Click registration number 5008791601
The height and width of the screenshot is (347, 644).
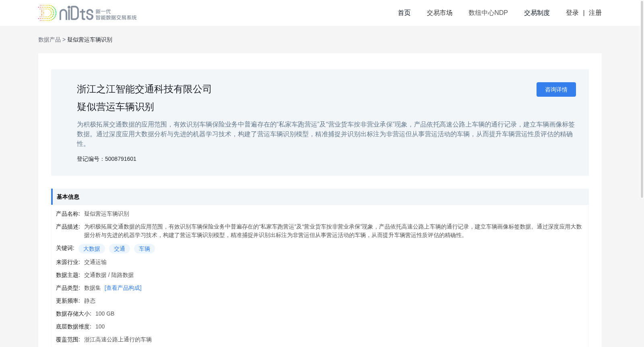(x=121, y=159)
